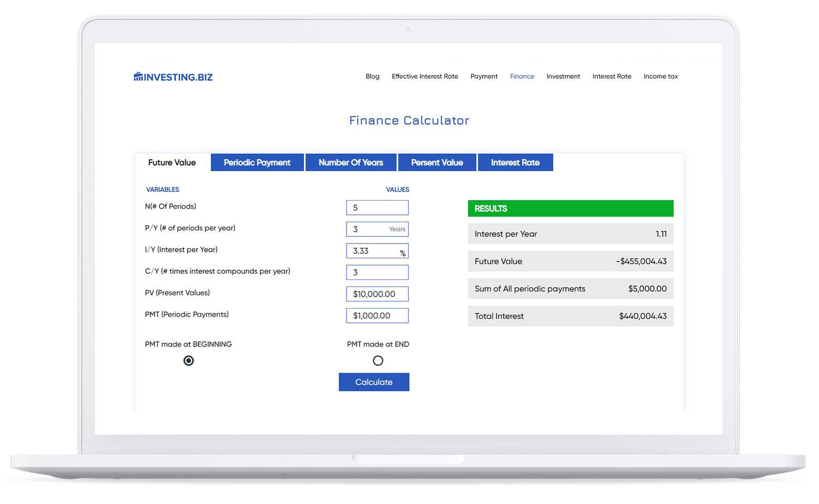Click the PMT Periodic Payments field

(x=377, y=316)
